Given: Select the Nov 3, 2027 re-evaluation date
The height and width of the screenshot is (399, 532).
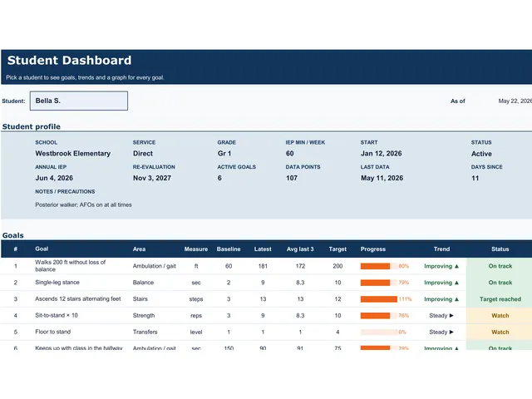Looking at the screenshot, I should pos(152,178).
